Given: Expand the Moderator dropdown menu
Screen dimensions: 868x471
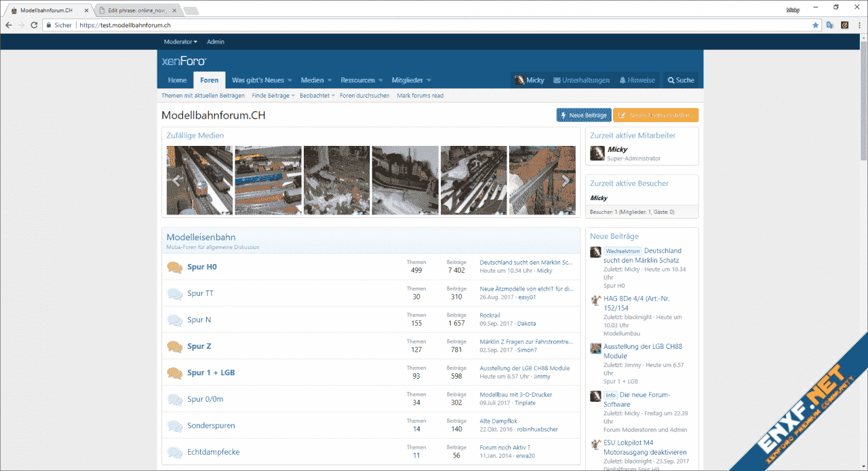Looking at the screenshot, I should tap(180, 42).
